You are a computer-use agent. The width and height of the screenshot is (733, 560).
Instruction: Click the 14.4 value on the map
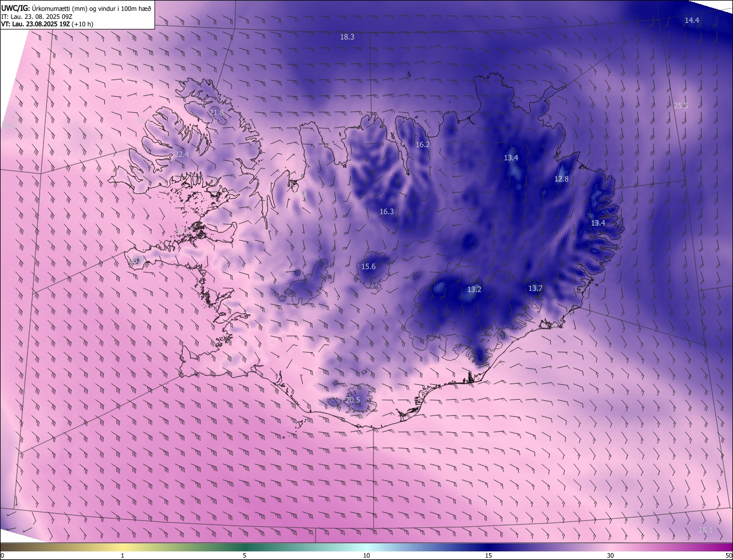[692, 20]
